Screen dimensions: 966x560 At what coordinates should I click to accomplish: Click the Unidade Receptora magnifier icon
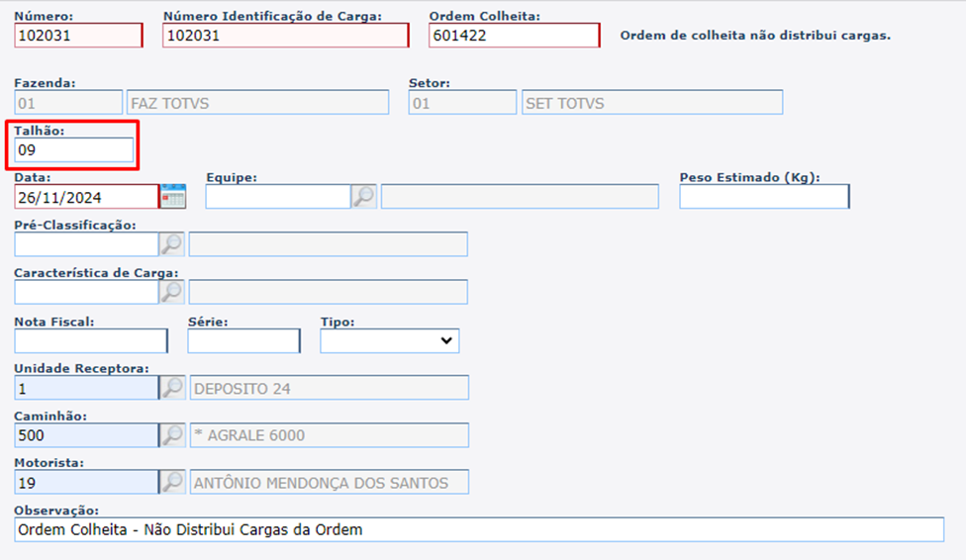coord(172,388)
